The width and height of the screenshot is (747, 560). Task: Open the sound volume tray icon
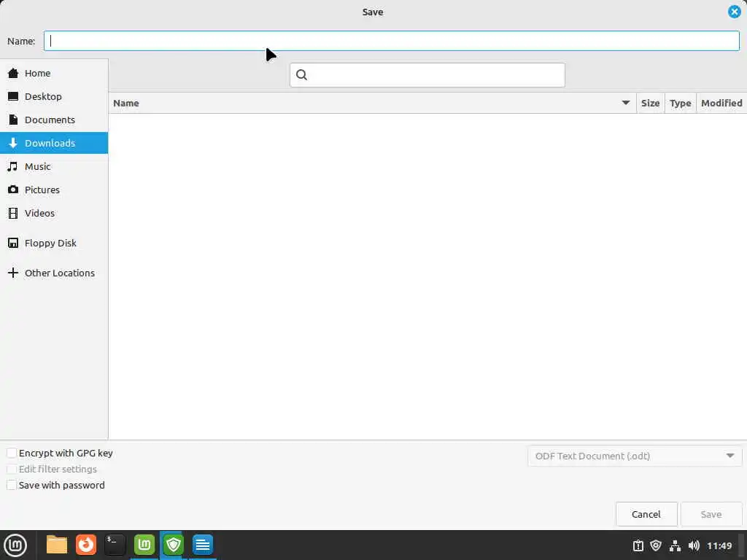click(x=694, y=545)
